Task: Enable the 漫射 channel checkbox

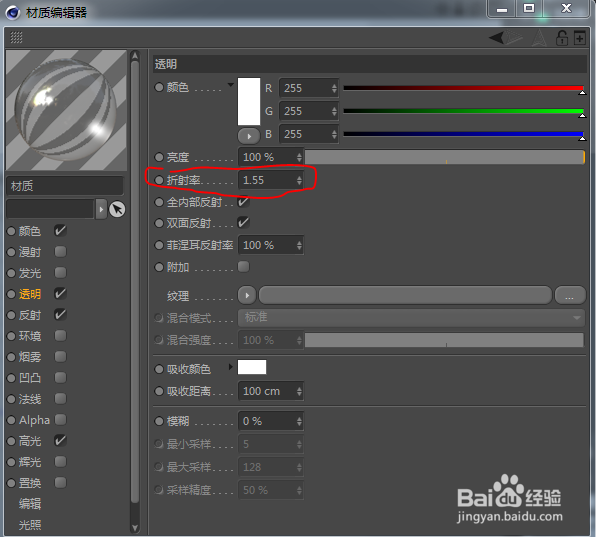Action: click(x=60, y=252)
